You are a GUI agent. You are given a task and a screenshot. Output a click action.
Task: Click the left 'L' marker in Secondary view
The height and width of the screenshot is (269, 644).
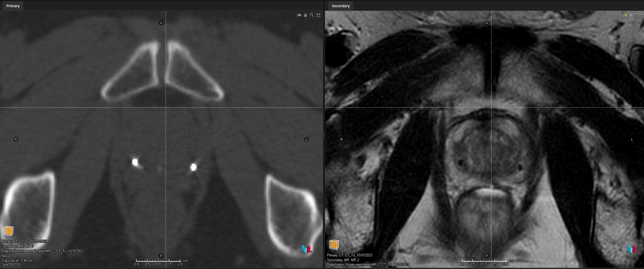tap(632, 140)
